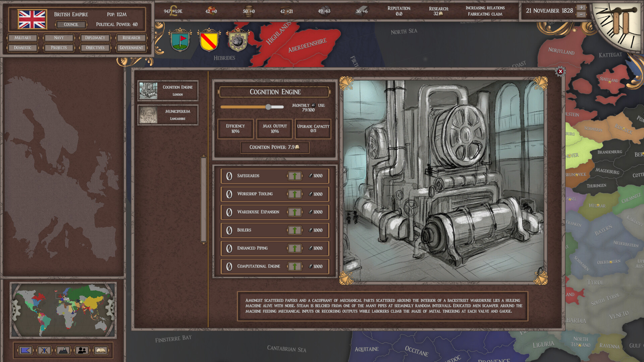644x362 pixels.
Task: Open the Research panel
Action: [x=131, y=38]
